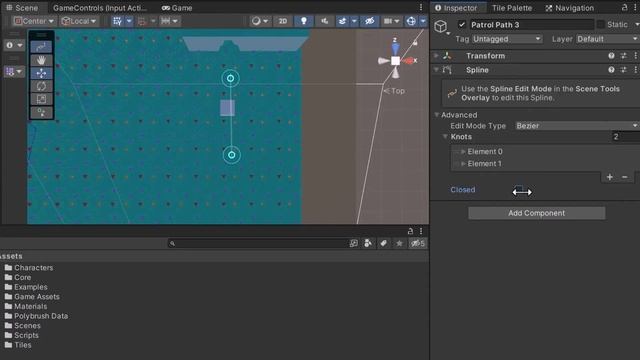The image size is (640, 360).
Task: Open Transform component help icon
Action: [x=611, y=56]
